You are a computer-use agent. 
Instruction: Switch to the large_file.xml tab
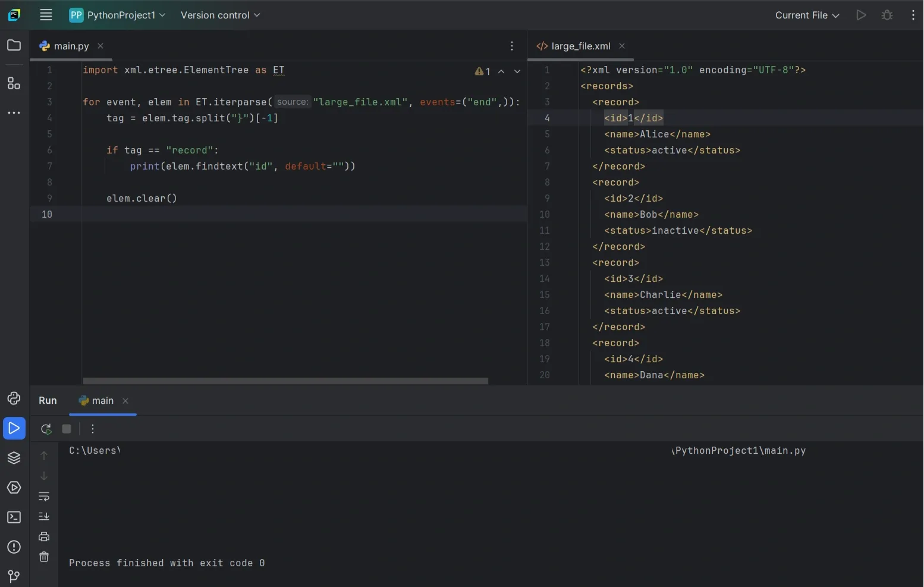click(580, 46)
